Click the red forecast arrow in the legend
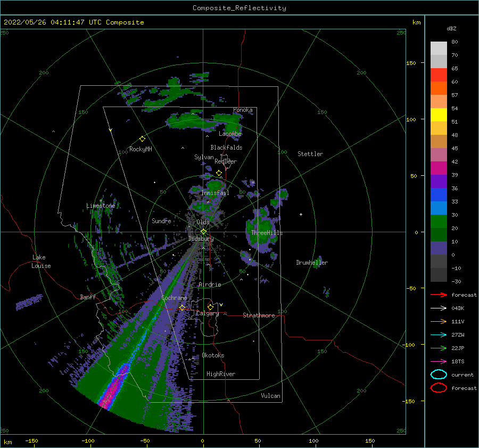This screenshot has height=448, width=479. coord(439,295)
